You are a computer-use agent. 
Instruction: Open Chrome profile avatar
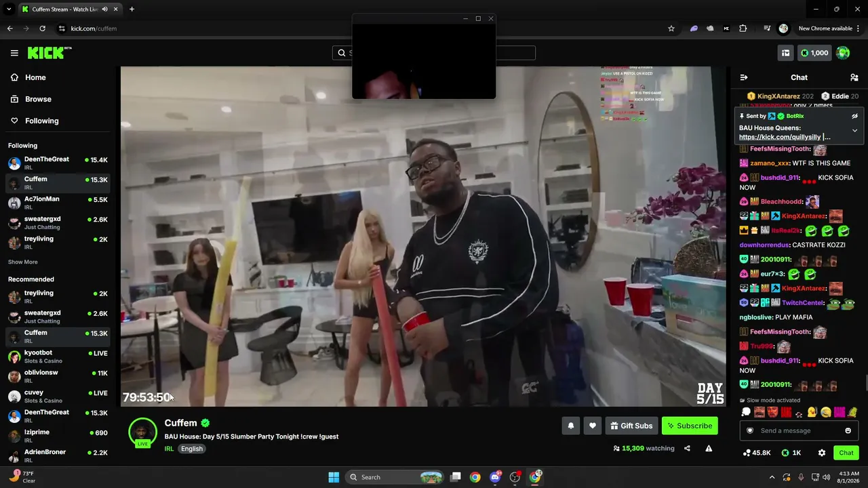point(783,28)
